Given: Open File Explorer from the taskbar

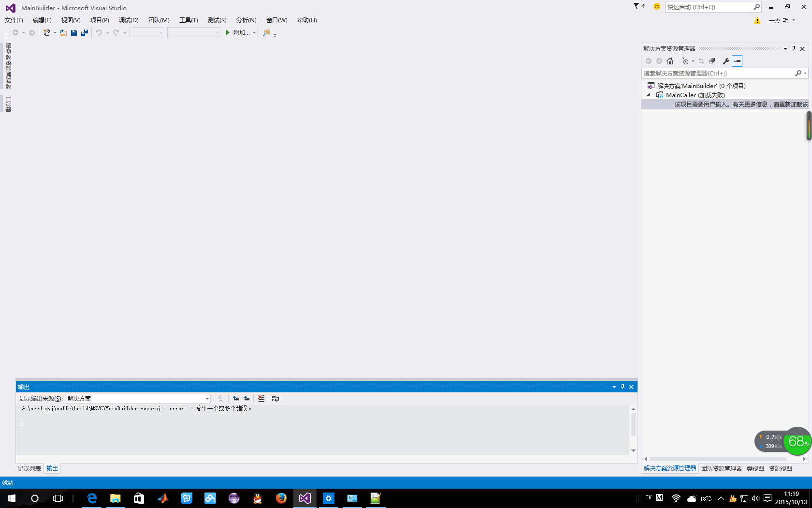Looking at the screenshot, I should pyautogui.click(x=116, y=498).
